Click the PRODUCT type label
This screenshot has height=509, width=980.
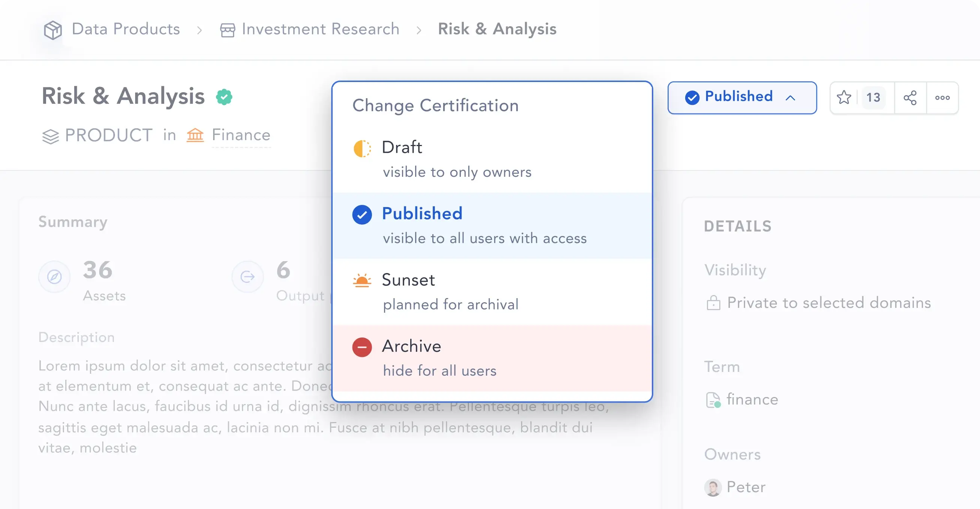coord(109,136)
